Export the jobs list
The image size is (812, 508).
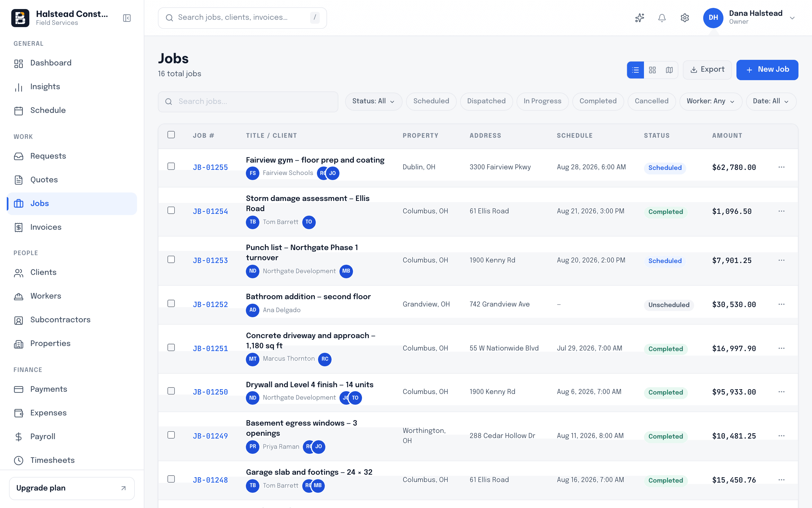point(707,70)
